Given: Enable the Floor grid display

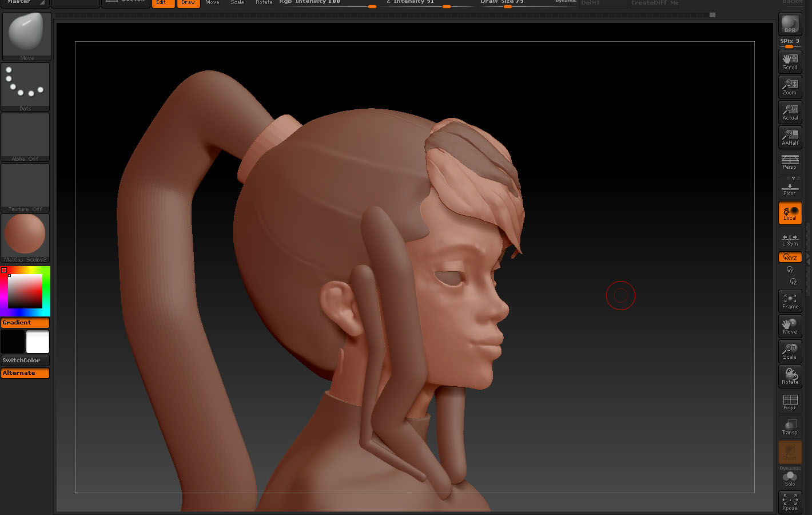Looking at the screenshot, I should pyautogui.click(x=790, y=187).
